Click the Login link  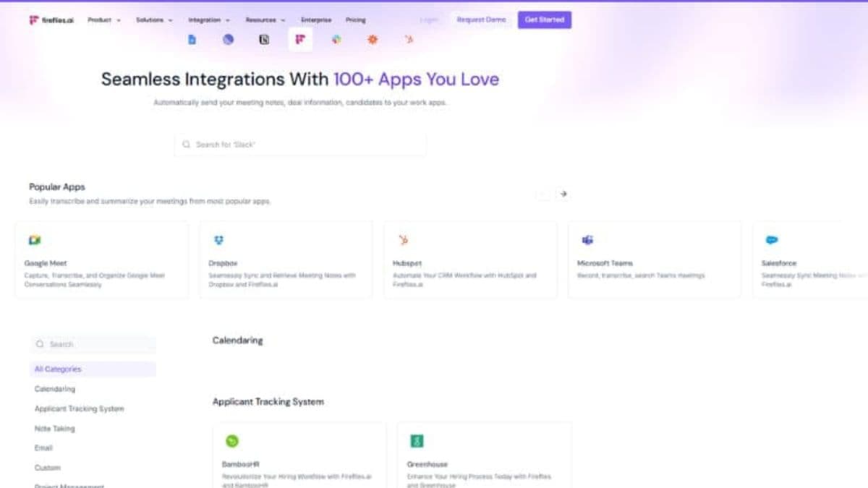429,20
